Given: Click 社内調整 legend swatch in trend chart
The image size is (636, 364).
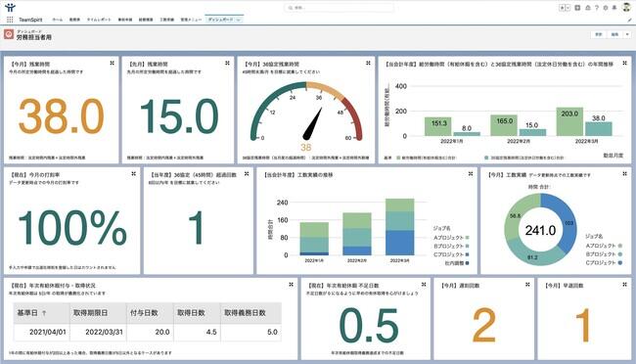Looking at the screenshot, I should (x=468, y=263).
